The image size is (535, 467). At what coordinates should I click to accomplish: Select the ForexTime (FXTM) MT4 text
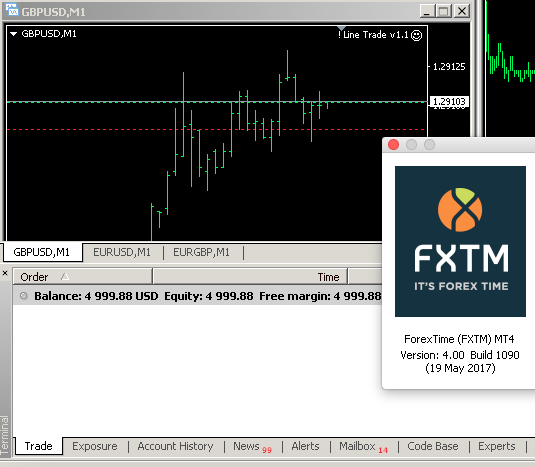(x=459, y=339)
